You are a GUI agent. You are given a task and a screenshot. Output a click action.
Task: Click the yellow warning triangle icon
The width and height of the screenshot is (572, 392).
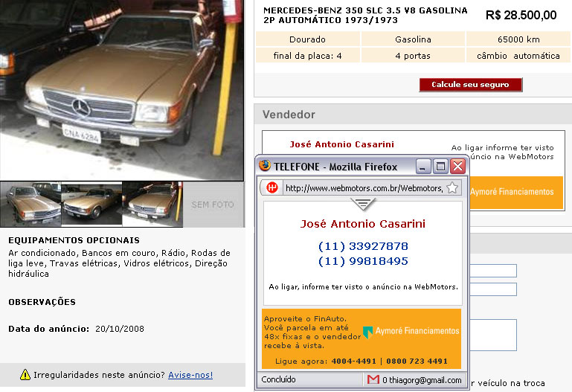coord(25,374)
